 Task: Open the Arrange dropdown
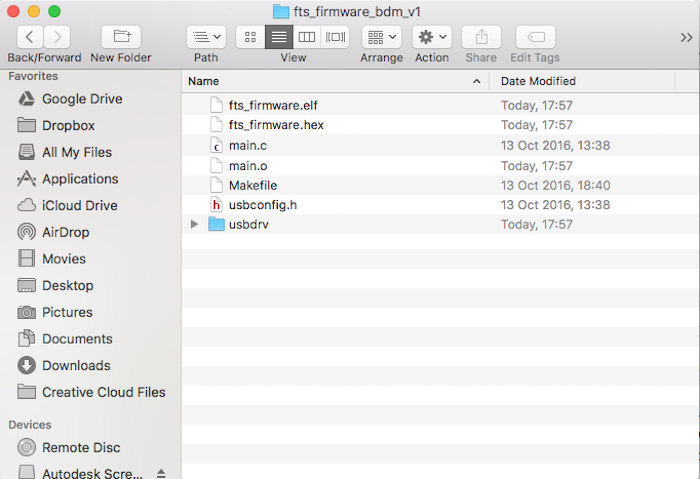[x=381, y=37]
